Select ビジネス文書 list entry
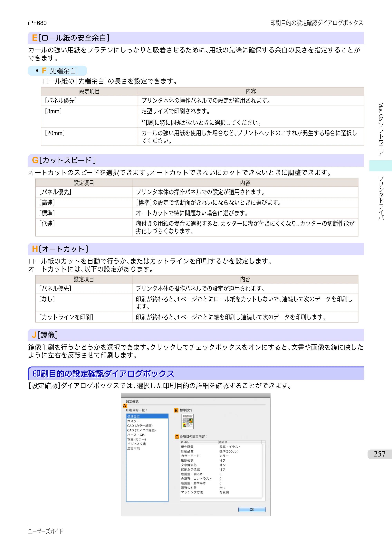392x554 pixels. (147, 444)
